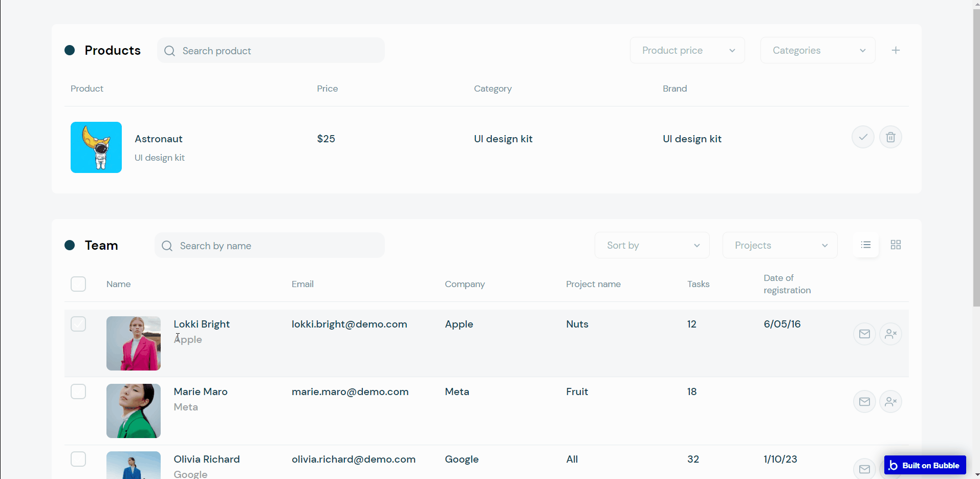Click the olivia.richard@demo.com email
The height and width of the screenshot is (479, 980).
pyautogui.click(x=354, y=459)
